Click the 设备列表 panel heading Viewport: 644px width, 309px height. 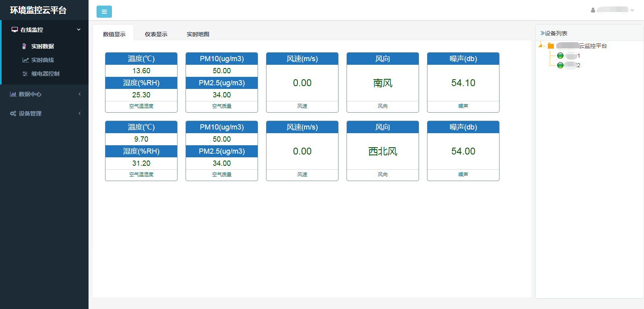coord(556,33)
